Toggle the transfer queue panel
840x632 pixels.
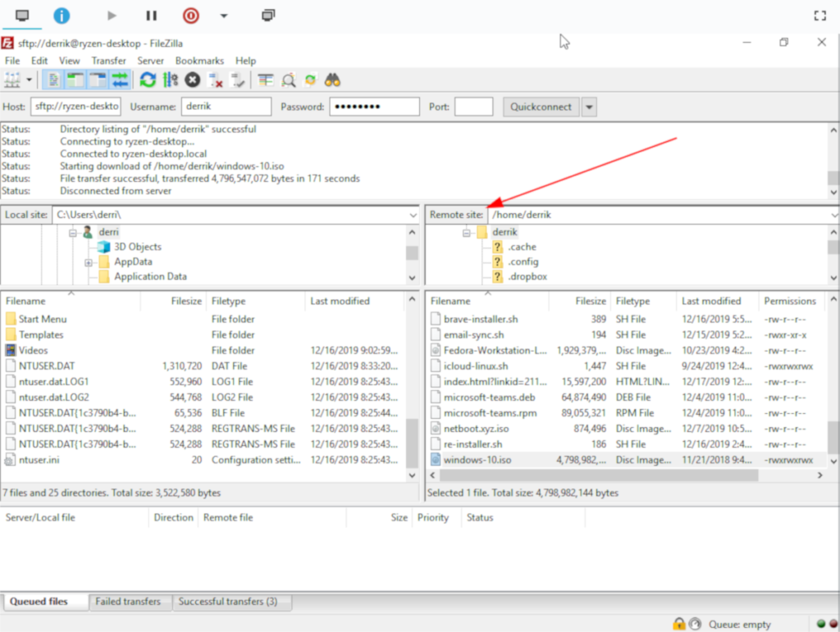coord(121,80)
